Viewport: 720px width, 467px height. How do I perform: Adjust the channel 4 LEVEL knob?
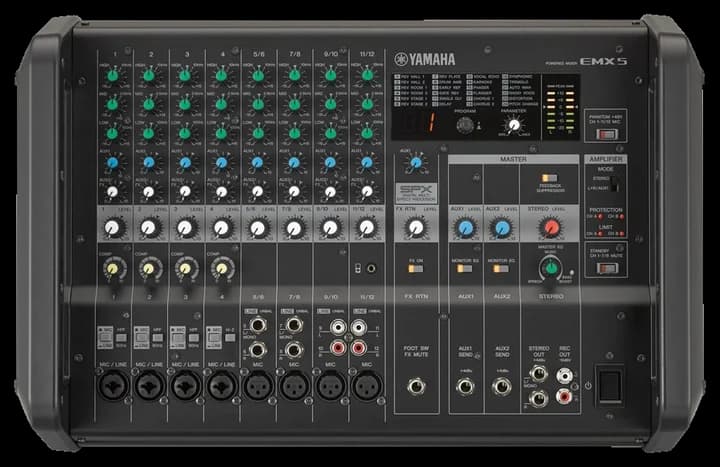pyautogui.click(x=221, y=227)
